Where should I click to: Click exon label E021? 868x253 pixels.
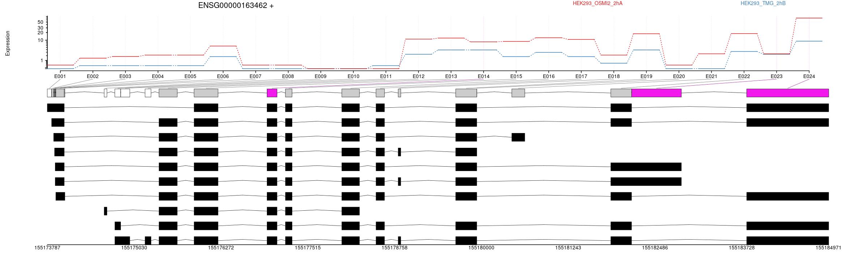tap(711, 76)
